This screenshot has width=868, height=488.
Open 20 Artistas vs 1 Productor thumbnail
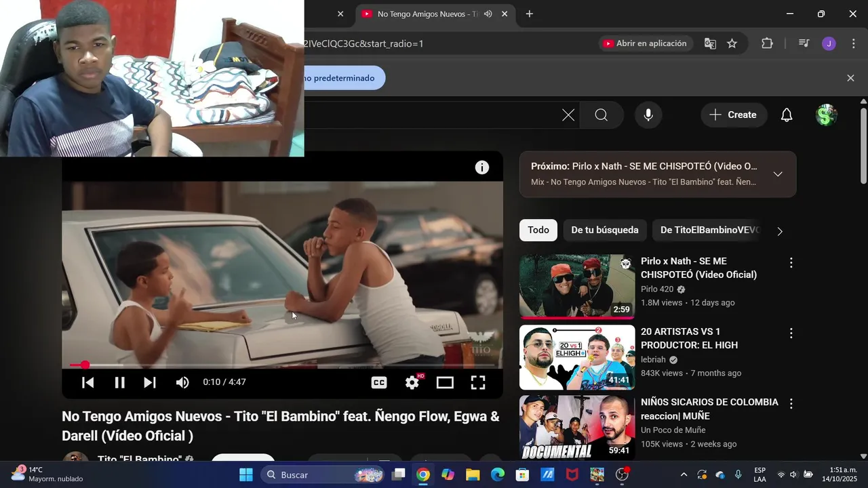(x=577, y=357)
